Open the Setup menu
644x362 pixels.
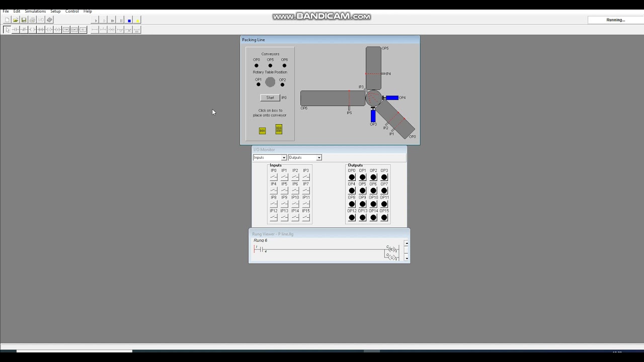coord(55,11)
